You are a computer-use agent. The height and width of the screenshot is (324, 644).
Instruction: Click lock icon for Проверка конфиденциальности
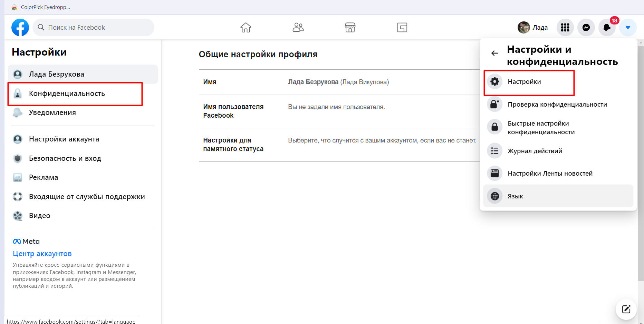click(x=494, y=104)
